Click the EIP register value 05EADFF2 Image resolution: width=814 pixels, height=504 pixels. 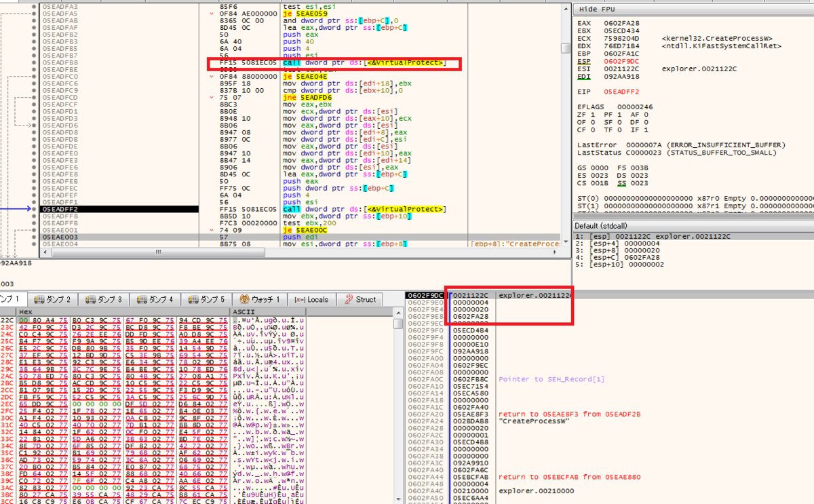pos(620,90)
